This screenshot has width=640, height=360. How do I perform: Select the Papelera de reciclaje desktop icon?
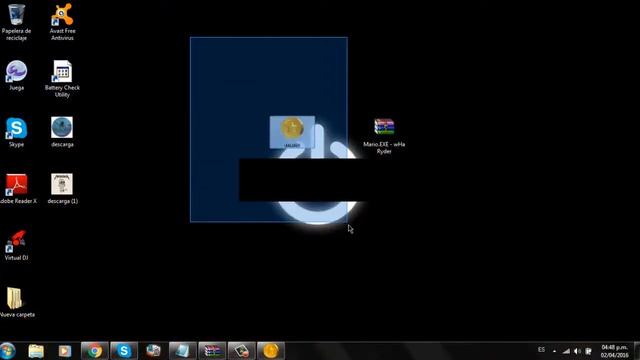[16, 21]
